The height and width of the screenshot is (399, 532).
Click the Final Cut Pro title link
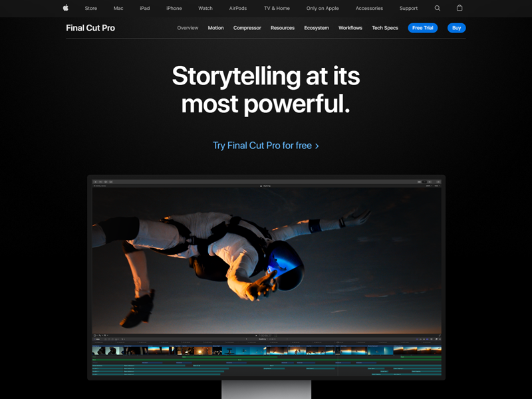point(90,28)
